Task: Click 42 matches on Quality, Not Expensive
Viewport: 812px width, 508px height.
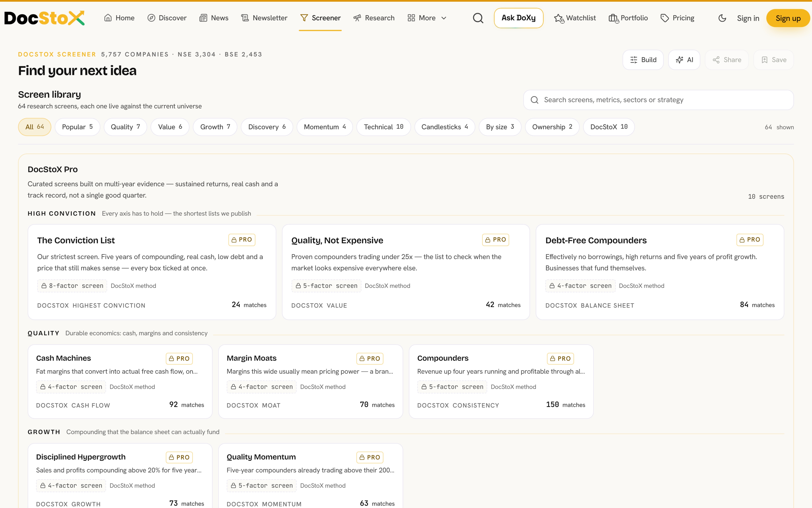Action: (503, 305)
